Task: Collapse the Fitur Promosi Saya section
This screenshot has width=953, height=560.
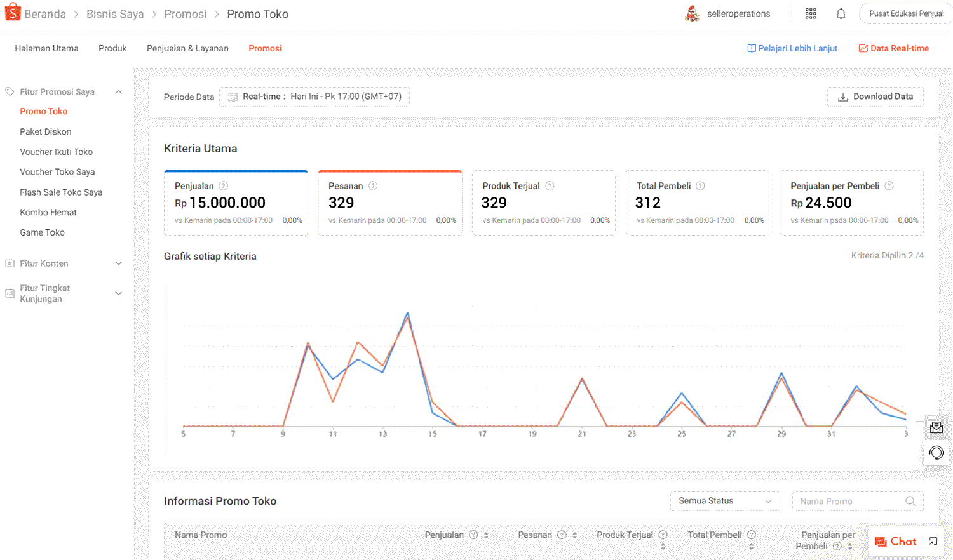Action: 118,92
